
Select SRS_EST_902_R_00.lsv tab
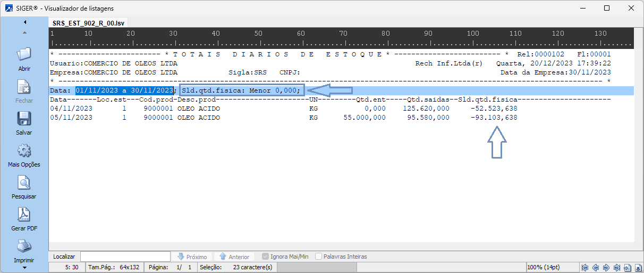point(89,24)
